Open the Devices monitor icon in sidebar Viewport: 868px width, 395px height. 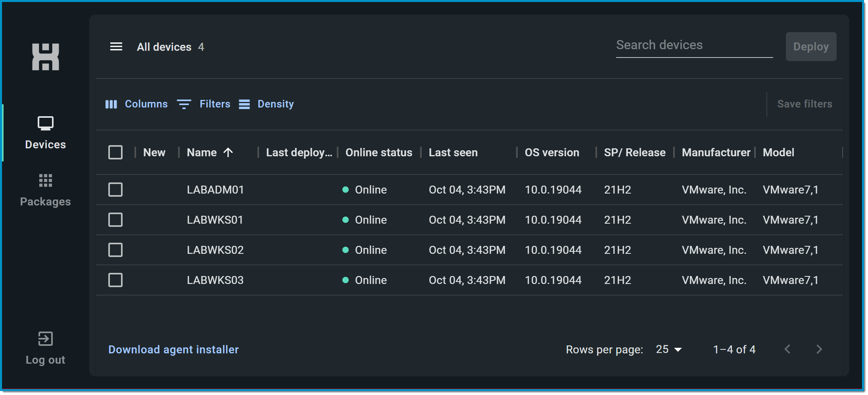(46, 123)
